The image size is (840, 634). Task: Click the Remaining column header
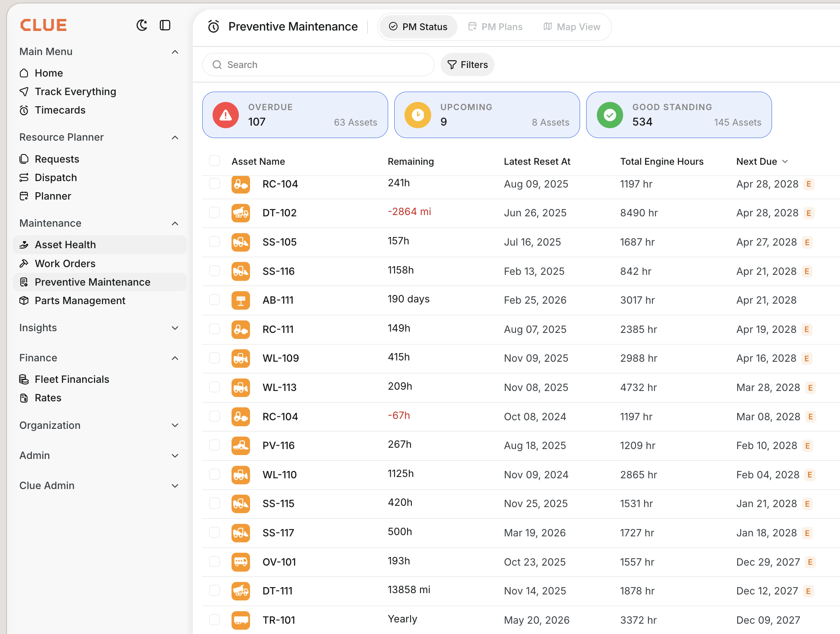(411, 162)
